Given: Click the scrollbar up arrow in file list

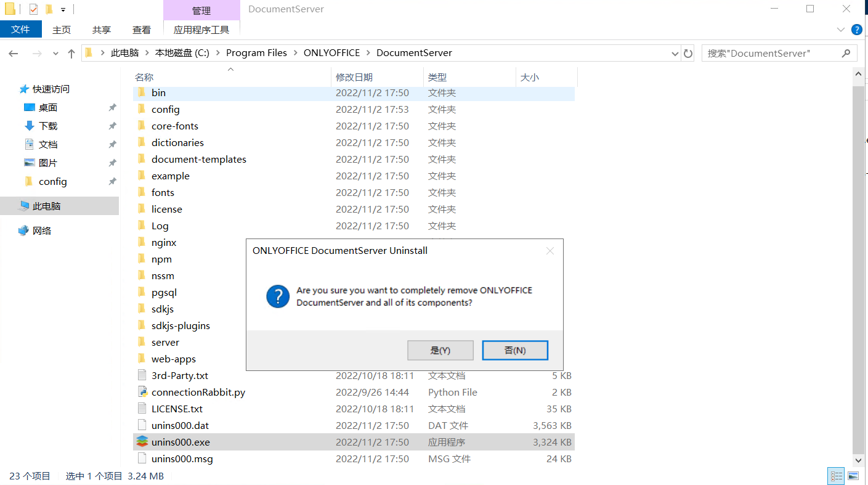Looking at the screenshot, I should pyautogui.click(x=857, y=75).
